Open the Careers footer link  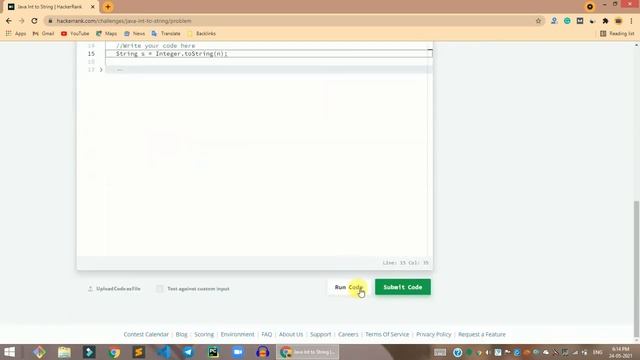[x=348, y=334]
